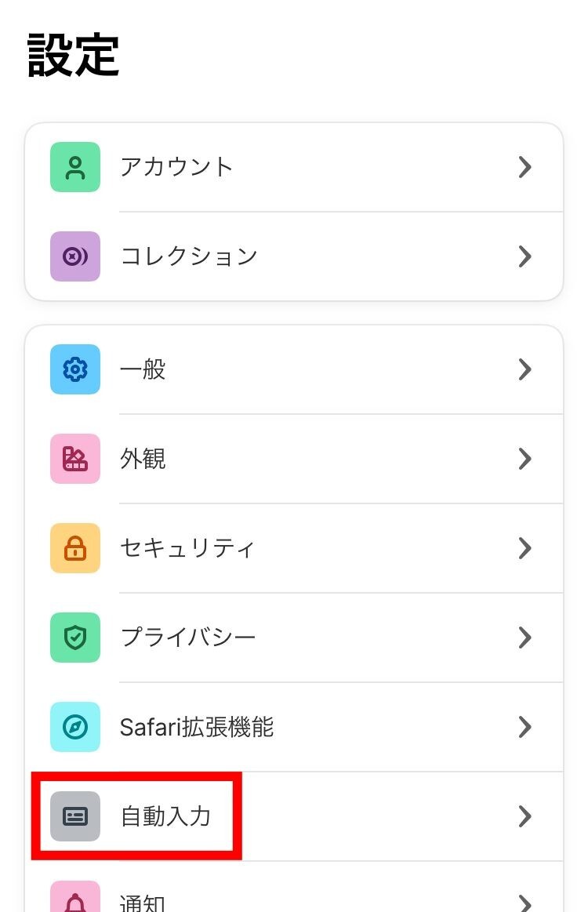Expand the 一般 row chevron

[x=525, y=369]
